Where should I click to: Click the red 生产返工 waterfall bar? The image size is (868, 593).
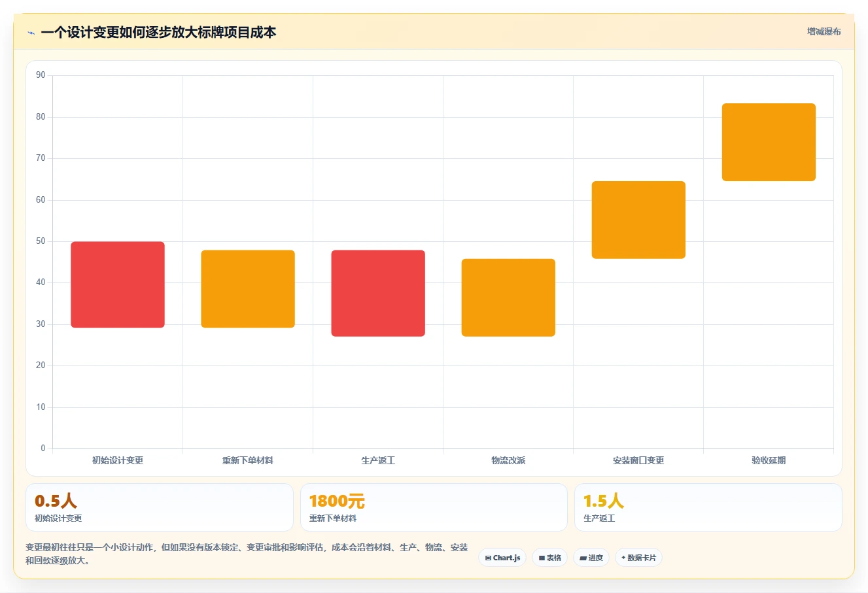pos(378,293)
